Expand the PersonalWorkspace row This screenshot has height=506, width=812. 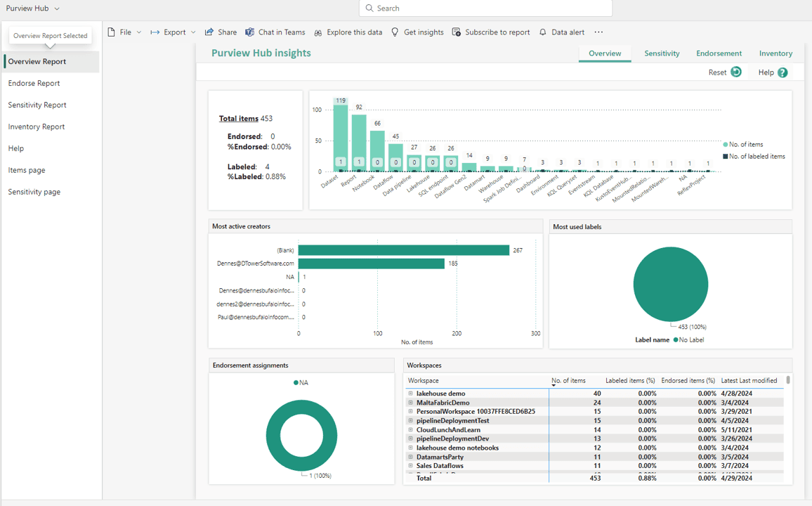[411, 411]
